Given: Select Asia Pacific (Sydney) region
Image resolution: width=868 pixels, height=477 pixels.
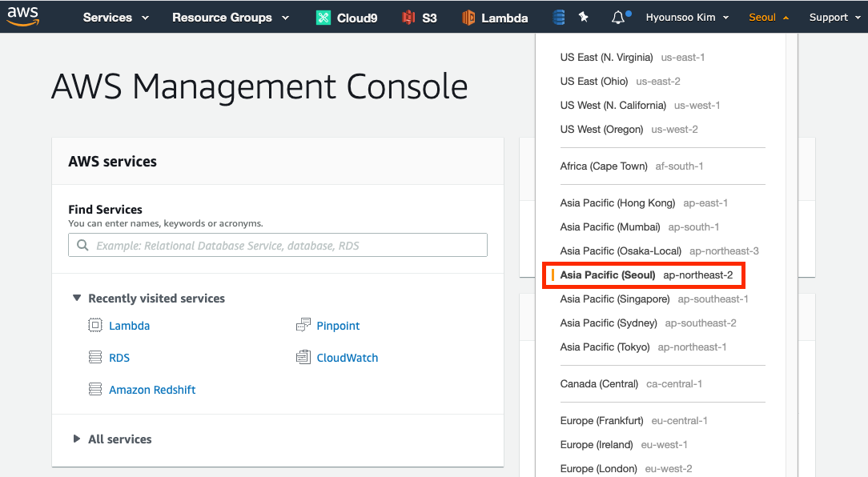Looking at the screenshot, I should (649, 323).
